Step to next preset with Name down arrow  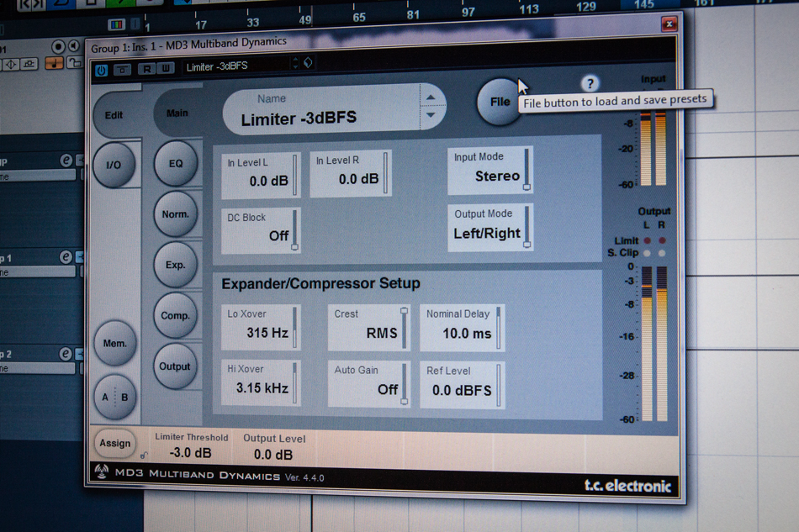pyautogui.click(x=431, y=115)
